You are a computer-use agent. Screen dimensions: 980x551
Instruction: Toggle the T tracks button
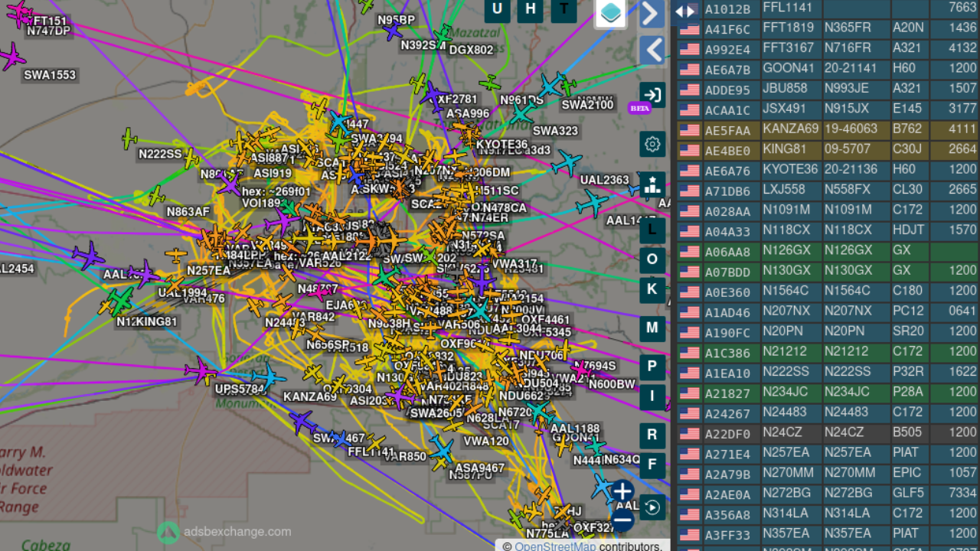[x=564, y=9]
